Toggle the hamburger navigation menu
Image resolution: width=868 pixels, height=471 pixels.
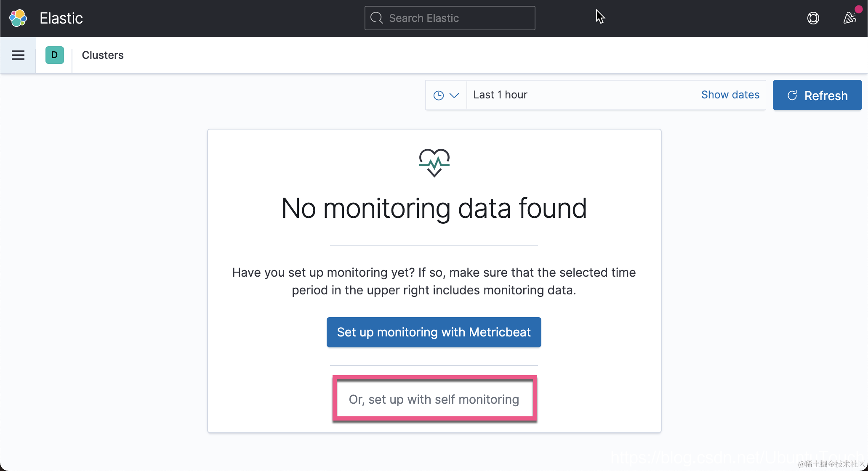coord(18,55)
